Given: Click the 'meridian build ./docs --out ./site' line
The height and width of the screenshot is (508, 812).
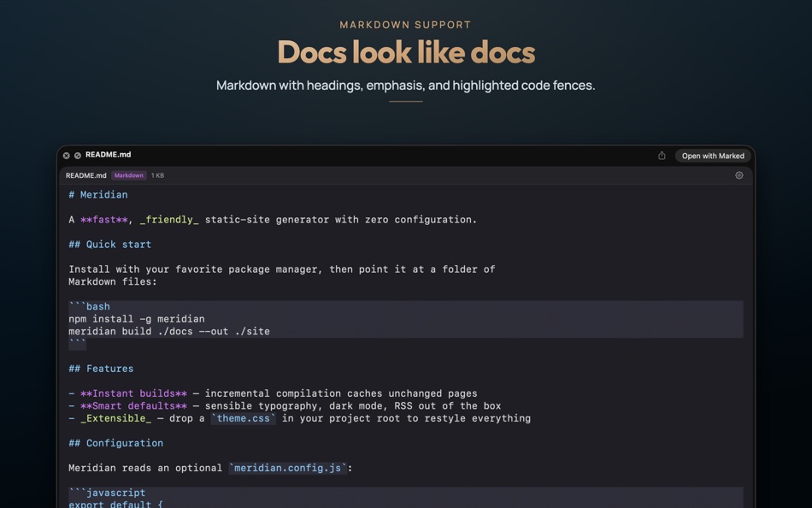Looking at the screenshot, I should tap(169, 331).
